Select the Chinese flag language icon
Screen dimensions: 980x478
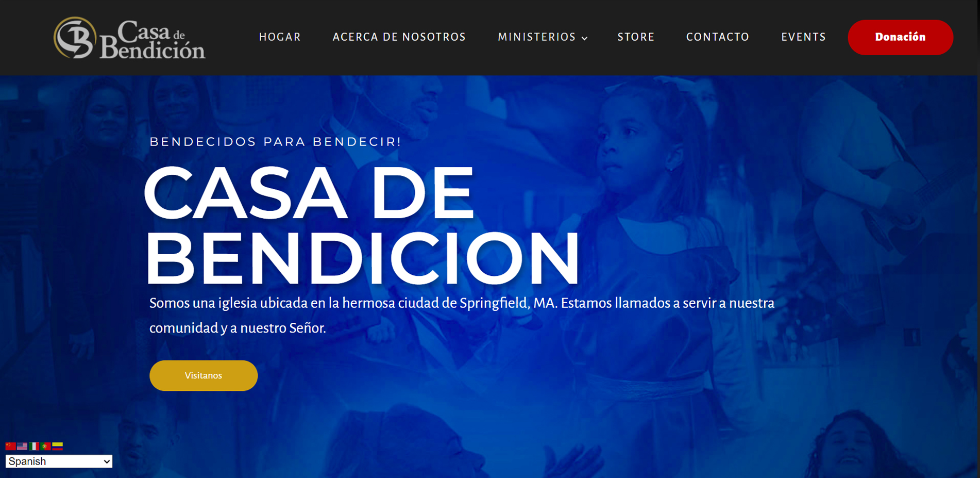click(10, 446)
